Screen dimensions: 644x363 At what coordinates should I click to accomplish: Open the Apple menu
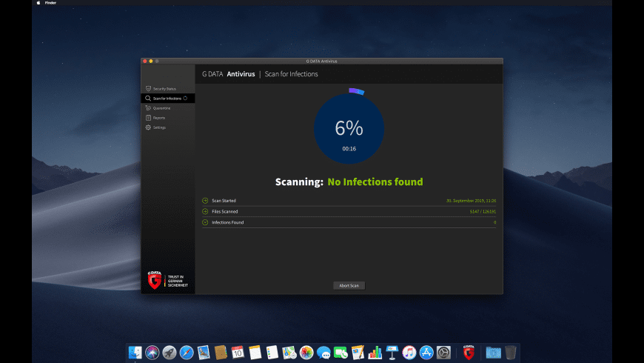[x=38, y=2]
